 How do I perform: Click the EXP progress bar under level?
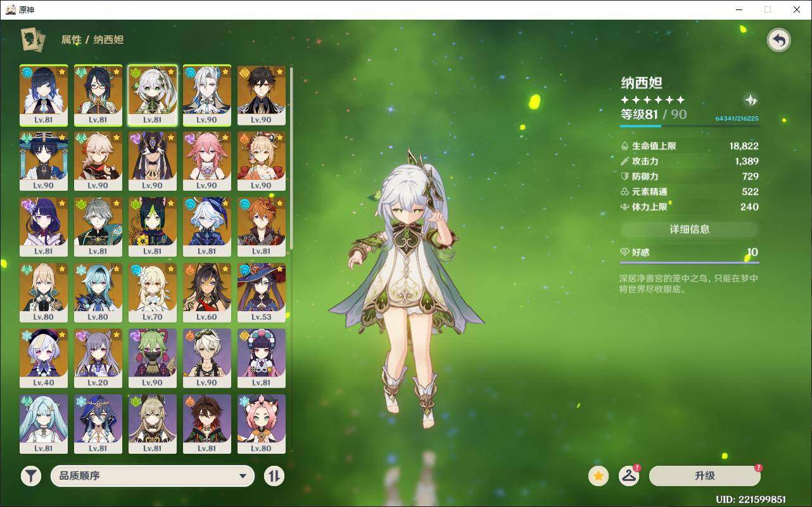pos(689,125)
